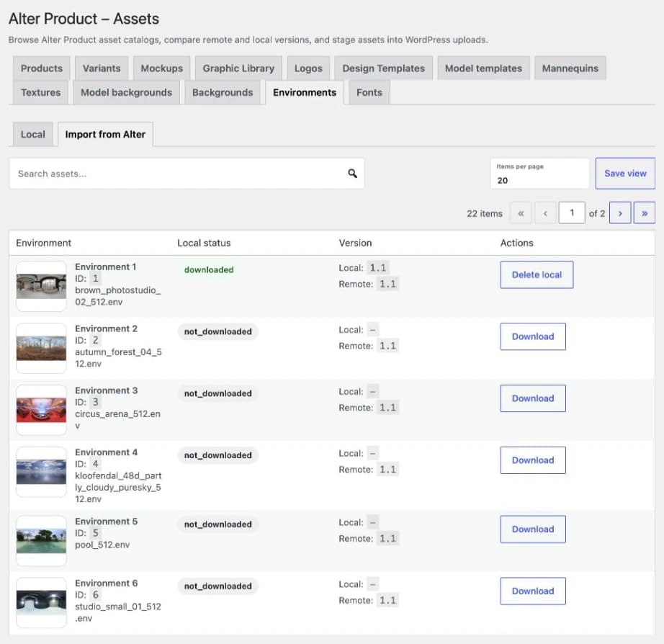This screenshot has width=664, height=644.
Task: Go to the next page
Action: point(620,213)
